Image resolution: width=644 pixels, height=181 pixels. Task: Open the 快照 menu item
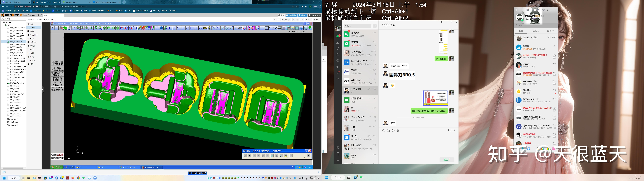click(34, 57)
